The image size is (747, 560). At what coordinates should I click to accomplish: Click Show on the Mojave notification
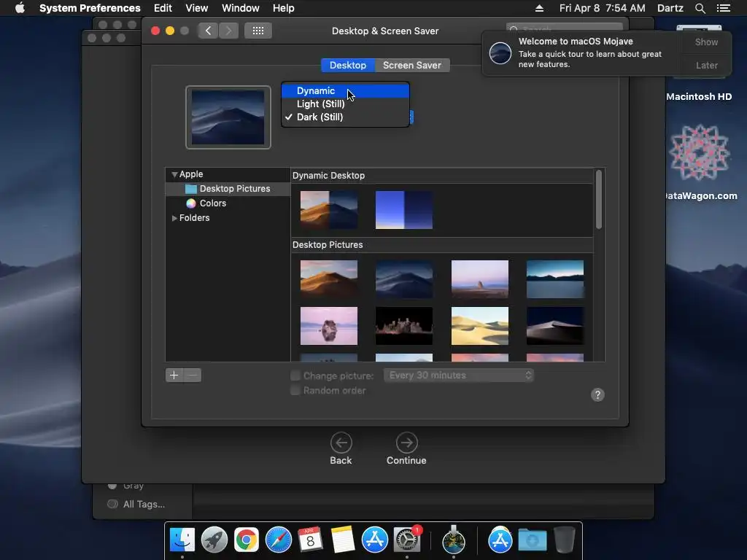click(x=706, y=42)
